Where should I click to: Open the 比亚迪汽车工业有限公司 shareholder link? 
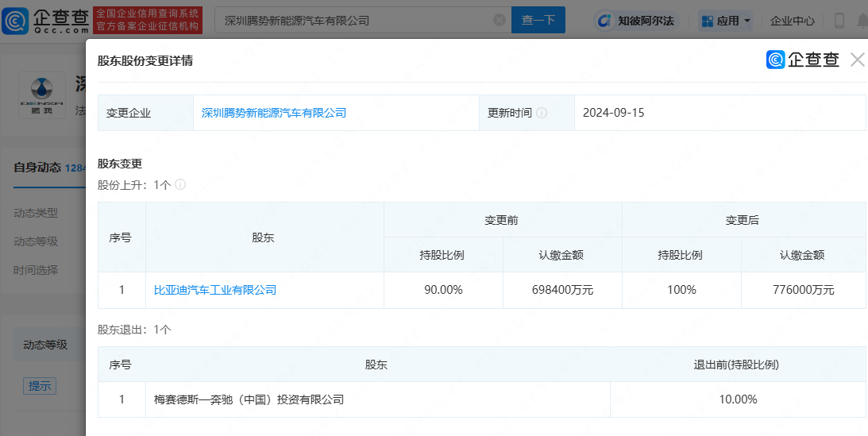214,290
